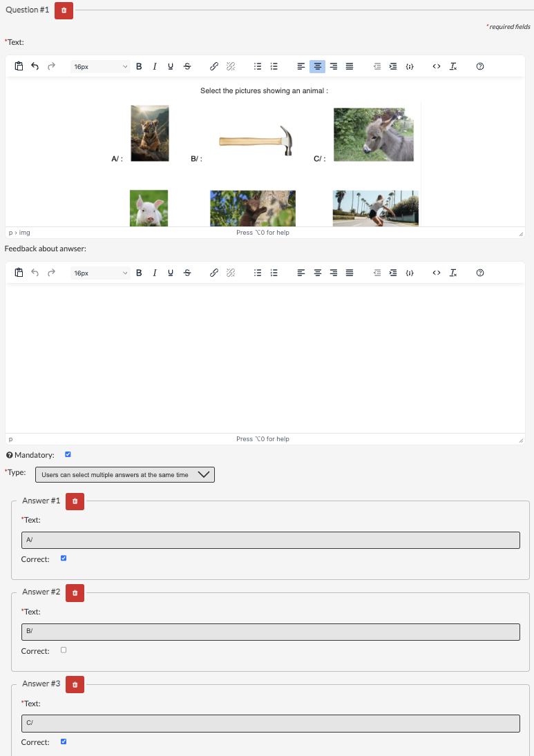The width and height of the screenshot is (534, 756).
Task: Select the hammer picture B
Action: coord(256,141)
